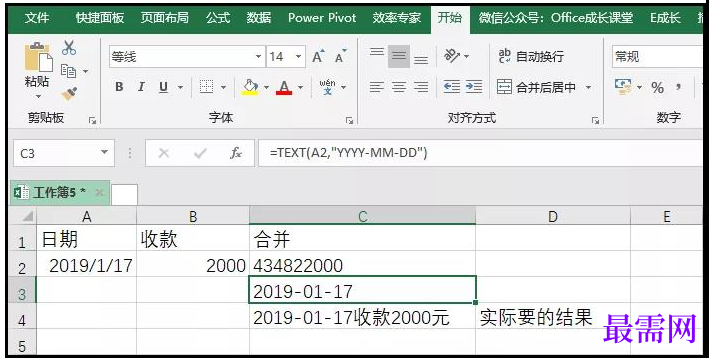Open 字体 font dialog launcher

[350, 120]
